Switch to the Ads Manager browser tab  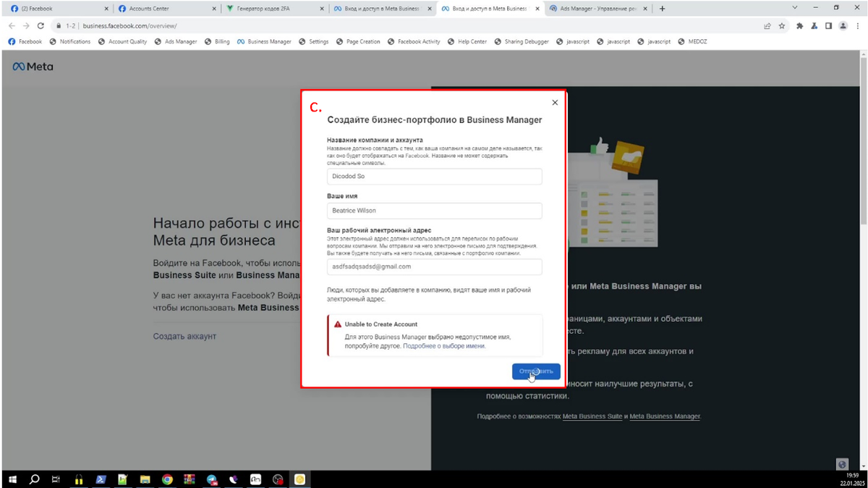[x=597, y=9]
